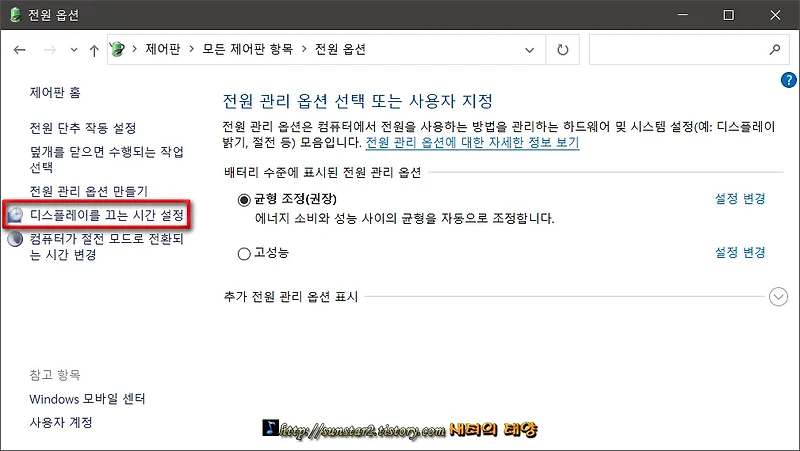Screen dimensions: 800x451
Task: Click the forward navigation arrow
Action: point(50,49)
